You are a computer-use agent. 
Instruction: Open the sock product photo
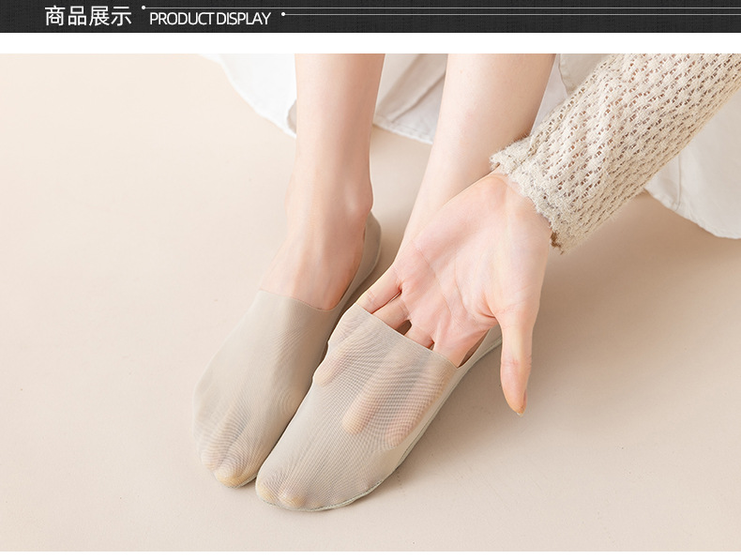(x=370, y=302)
